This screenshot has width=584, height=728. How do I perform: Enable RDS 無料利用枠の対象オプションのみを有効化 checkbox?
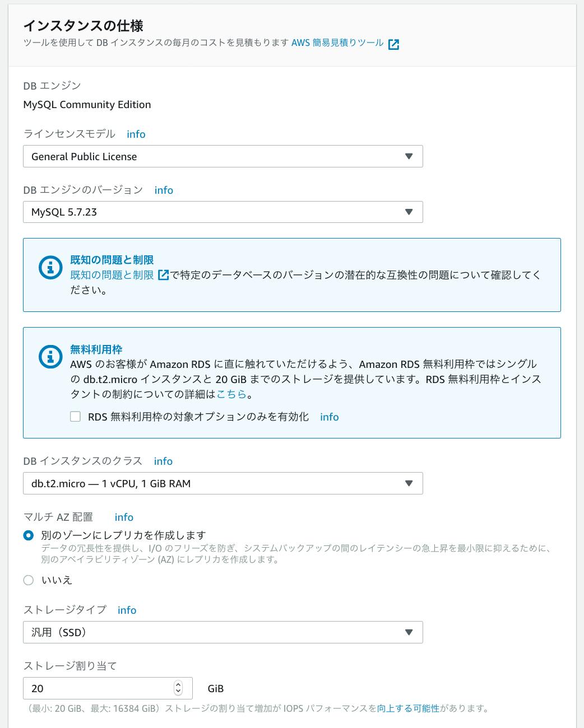(76, 417)
